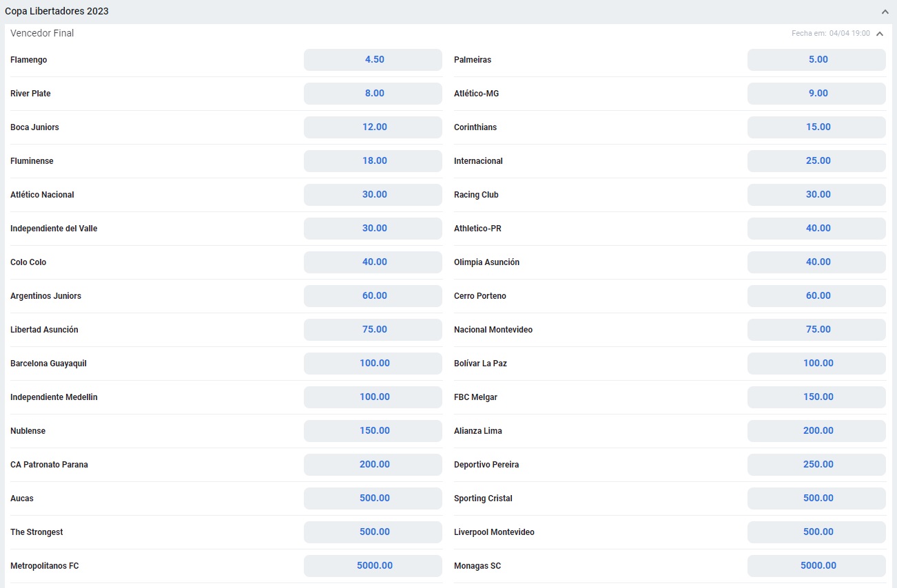Choose Fluminense odds 18.00
The image size is (897, 588).
click(373, 161)
